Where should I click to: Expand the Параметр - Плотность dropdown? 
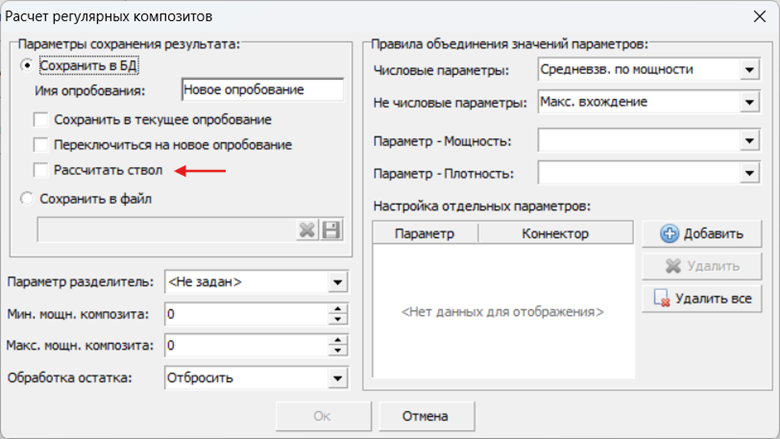pos(748,173)
